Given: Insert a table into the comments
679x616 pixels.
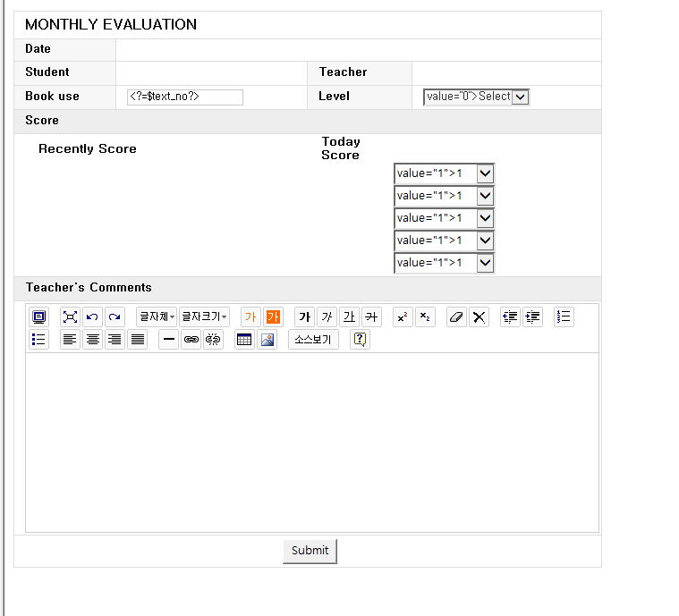Looking at the screenshot, I should 244,340.
